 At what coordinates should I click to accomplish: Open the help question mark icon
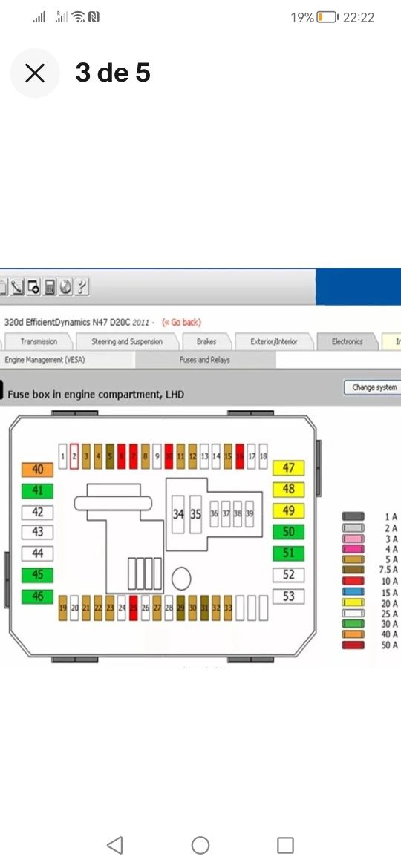coord(82,287)
